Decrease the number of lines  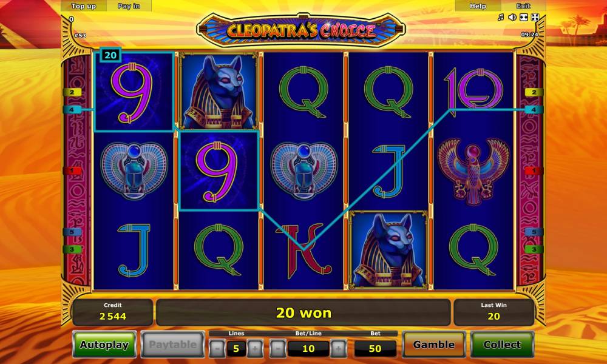(x=217, y=348)
